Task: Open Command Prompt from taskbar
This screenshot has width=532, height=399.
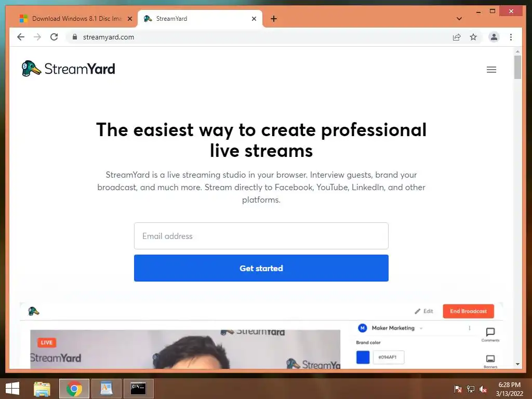Action: pos(138,389)
